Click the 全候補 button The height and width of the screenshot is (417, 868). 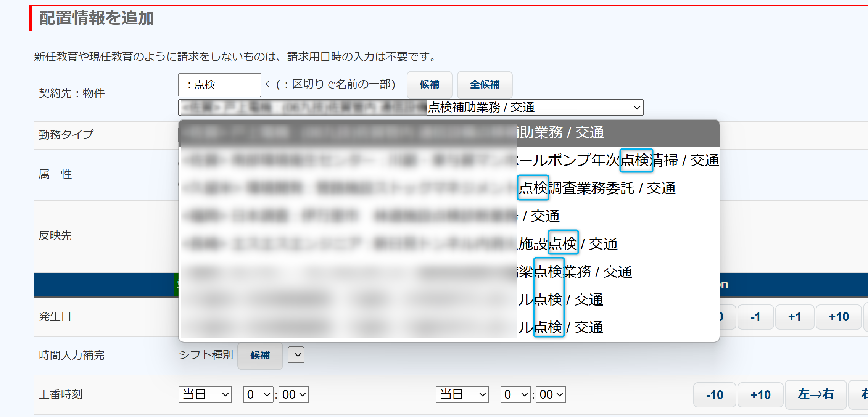coord(485,84)
